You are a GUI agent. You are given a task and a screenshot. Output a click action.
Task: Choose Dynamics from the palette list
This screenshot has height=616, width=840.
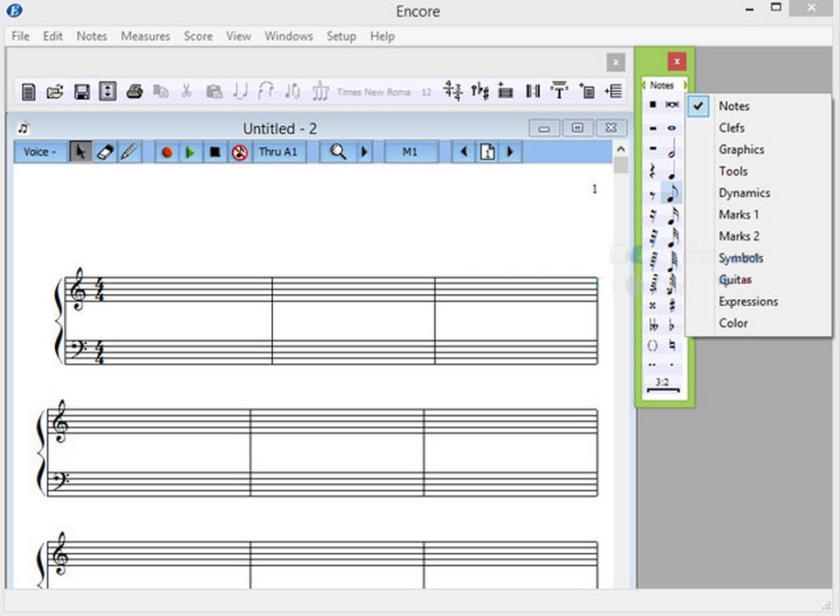pos(744,192)
